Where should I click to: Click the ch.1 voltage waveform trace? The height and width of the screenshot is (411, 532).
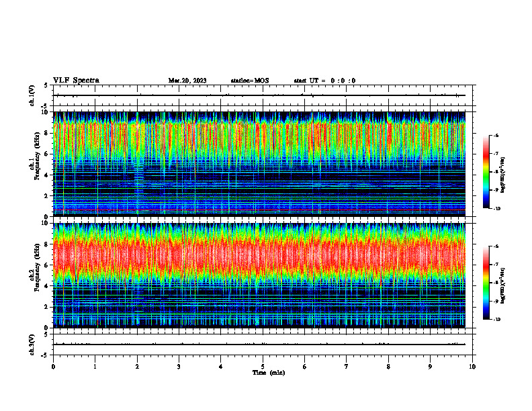click(259, 95)
